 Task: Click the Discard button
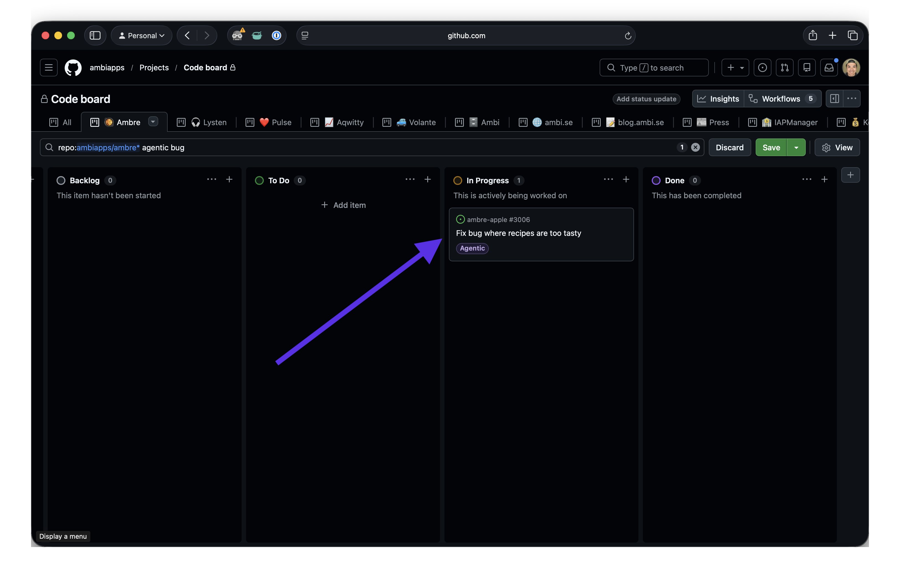pos(730,147)
